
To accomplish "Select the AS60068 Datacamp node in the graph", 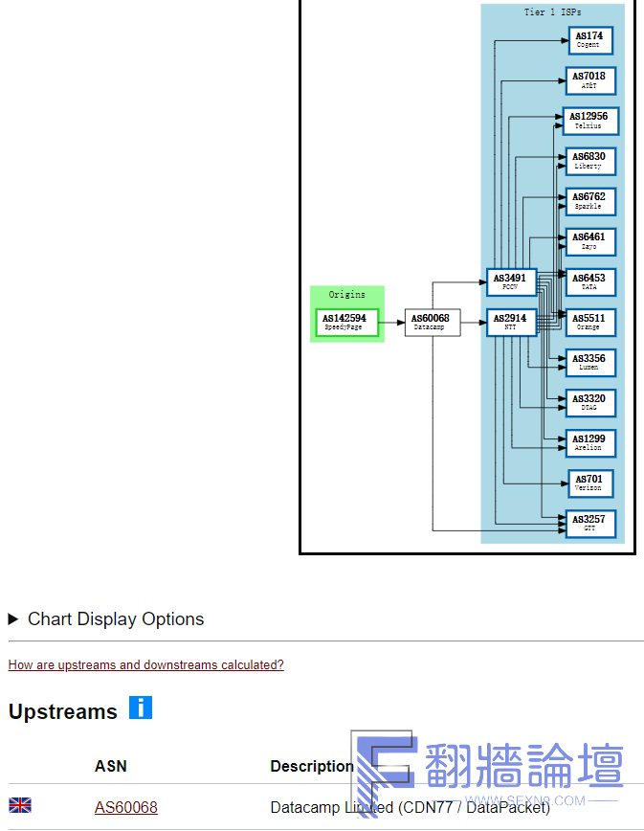I will coord(430,323).
